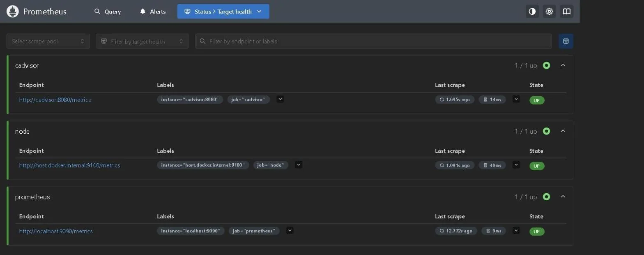Expand scrape details in cadvisor Last scrape
The height and width of the screenshot is (255, 644).
pyautogui.click(x=516, y=99)
